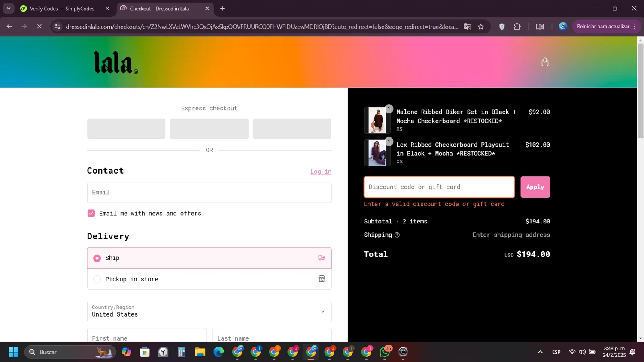This screenshot has width=644, height=362.
Task: Open the Clock app in taskbar
Action: coord(163,352)
